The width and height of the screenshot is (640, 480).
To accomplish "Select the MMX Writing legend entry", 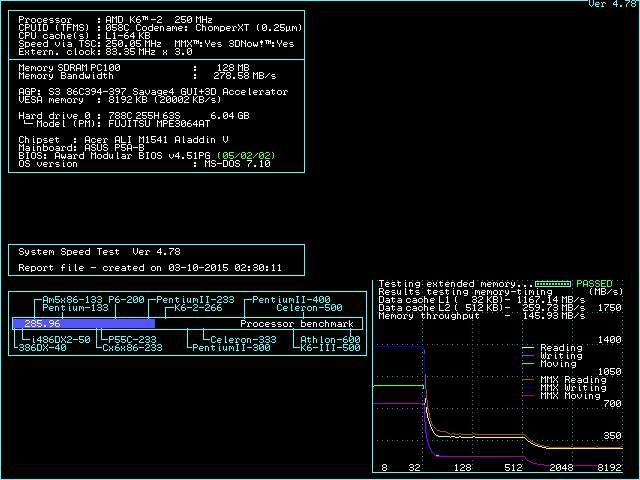I will click(573, 388).
